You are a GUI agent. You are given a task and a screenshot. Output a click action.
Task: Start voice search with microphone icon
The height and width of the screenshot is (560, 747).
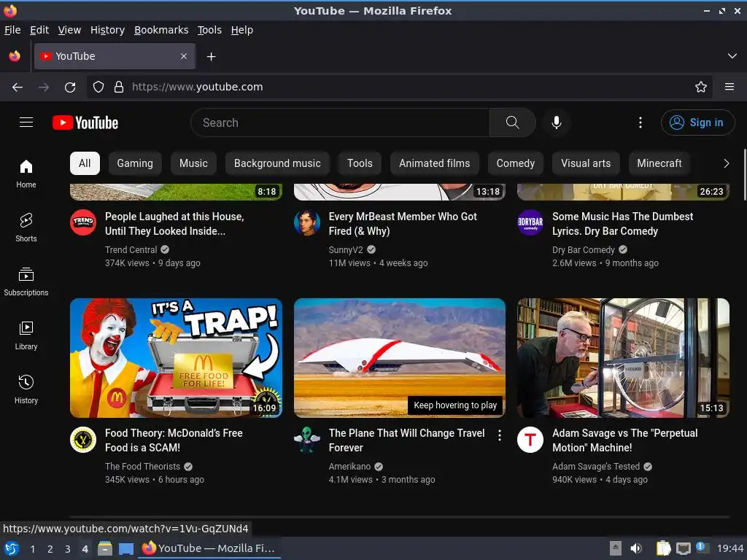(556, 122)
